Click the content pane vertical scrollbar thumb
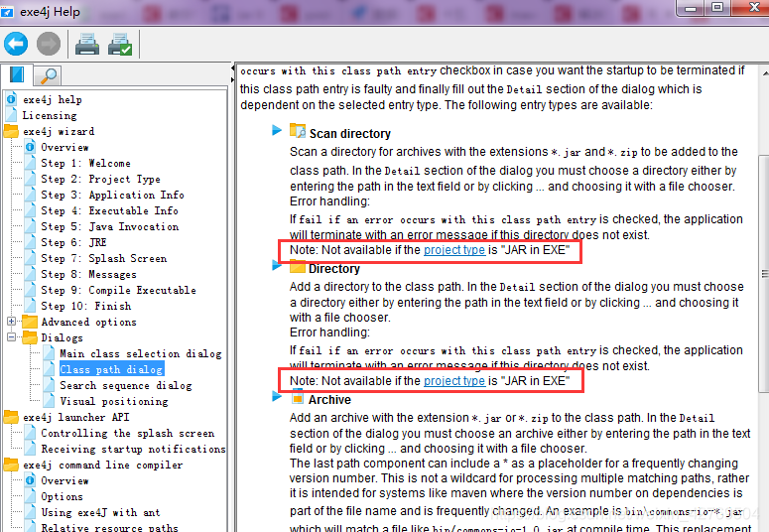This screenshot has width=769, height=532. (x=764, y=273)
